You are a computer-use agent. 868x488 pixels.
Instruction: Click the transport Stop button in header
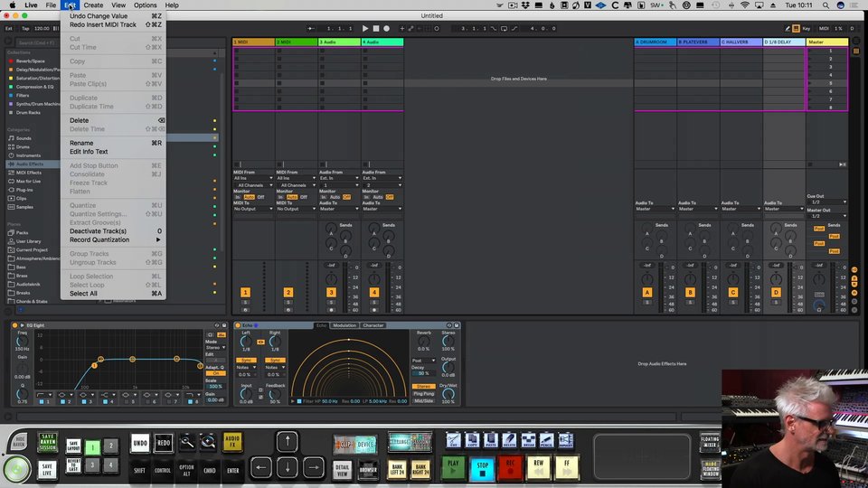coord(376,28)
